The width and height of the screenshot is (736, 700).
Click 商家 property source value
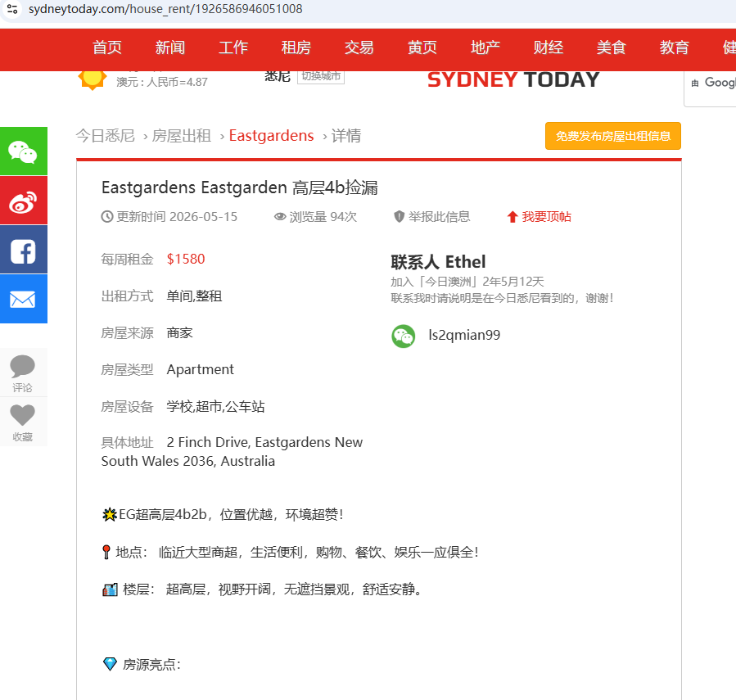180,333
